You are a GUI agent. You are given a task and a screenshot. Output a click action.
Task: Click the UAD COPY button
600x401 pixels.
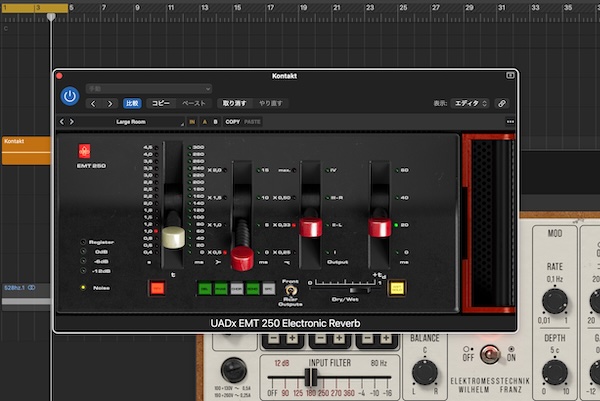[232, 122]
